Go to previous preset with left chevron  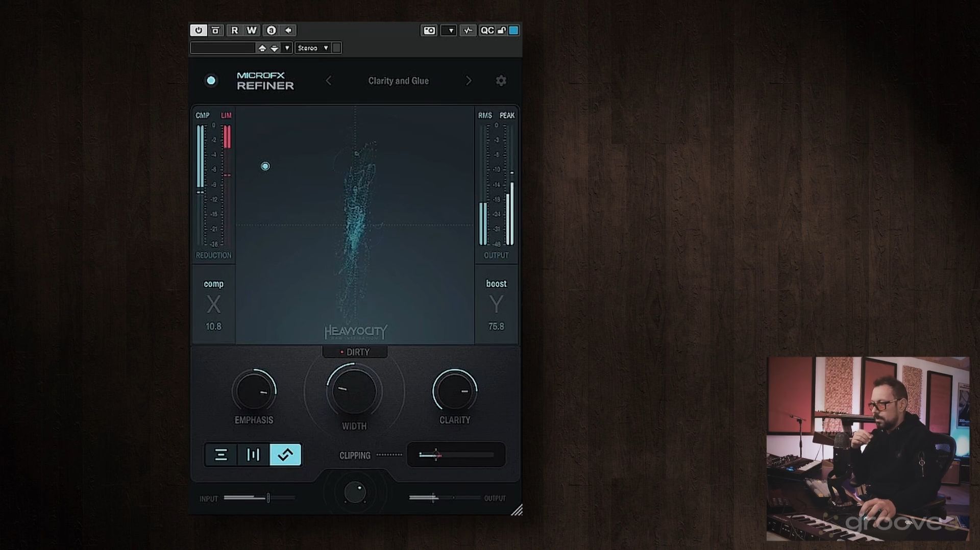(x=329, y=81)
